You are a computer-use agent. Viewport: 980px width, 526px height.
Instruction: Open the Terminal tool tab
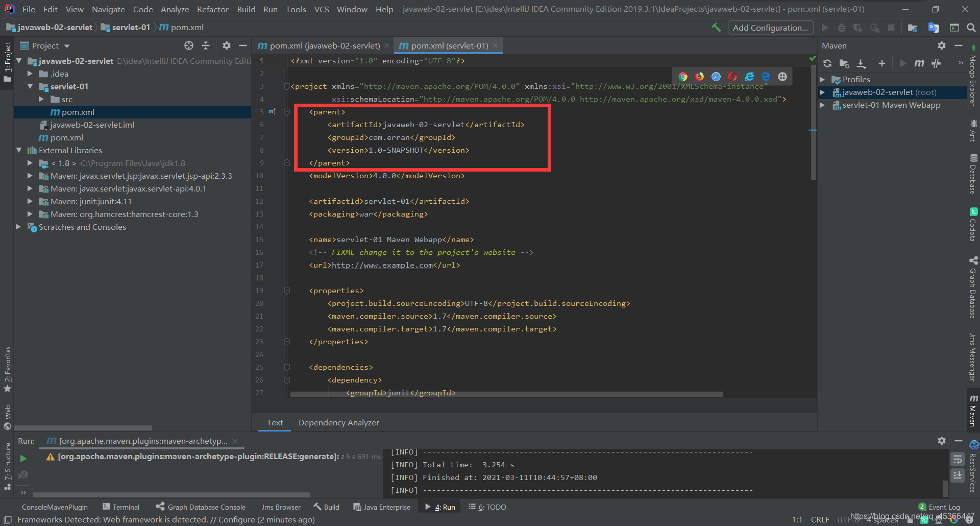point(121,507)
